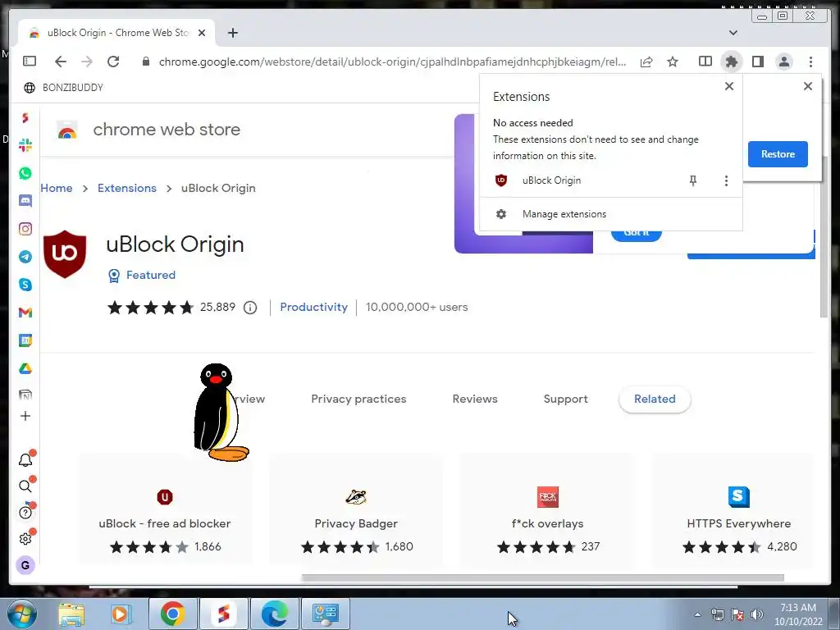Open Windows Explorer from the taskbar

(71, 614)
